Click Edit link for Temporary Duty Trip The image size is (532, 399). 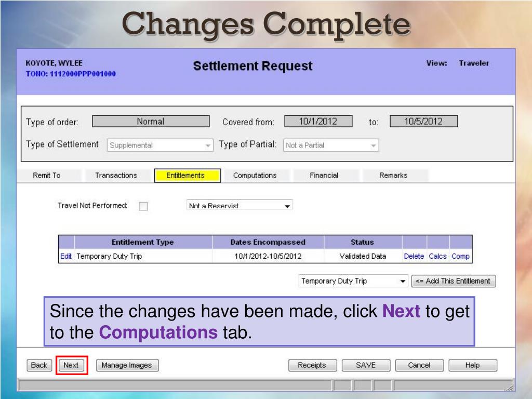(x=66, y=256)
